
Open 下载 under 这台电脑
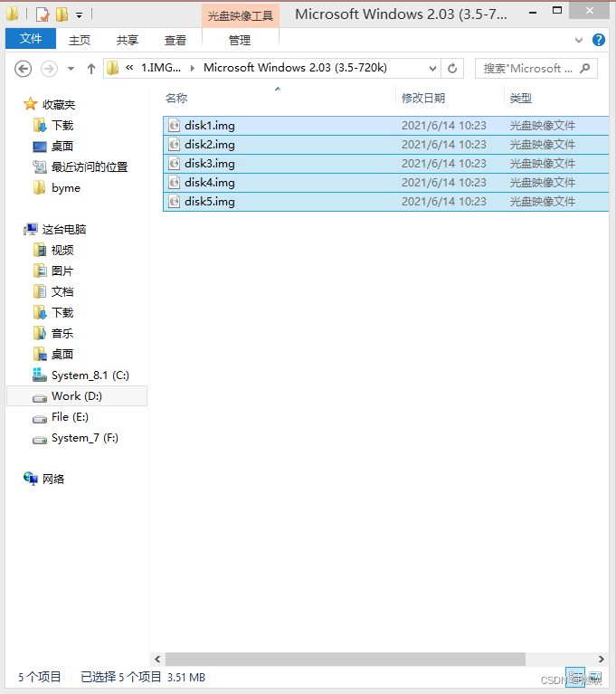click(62, 313)
